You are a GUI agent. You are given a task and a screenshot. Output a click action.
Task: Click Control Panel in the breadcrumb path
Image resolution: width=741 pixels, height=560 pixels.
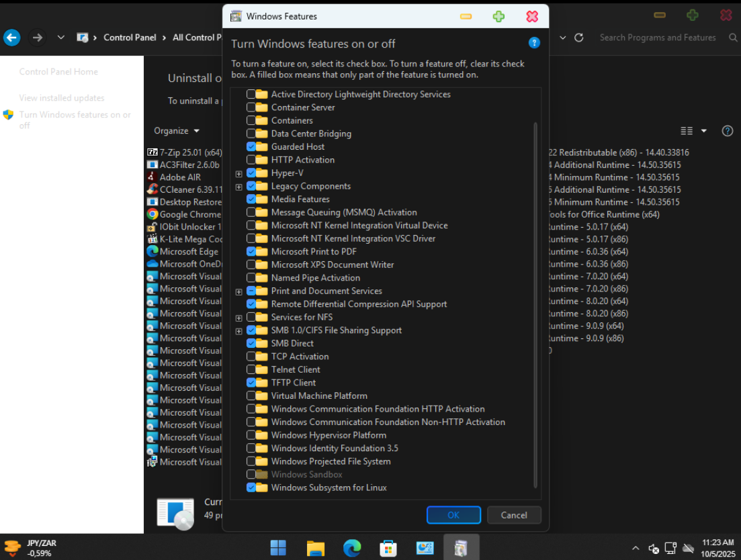(130, 38)
